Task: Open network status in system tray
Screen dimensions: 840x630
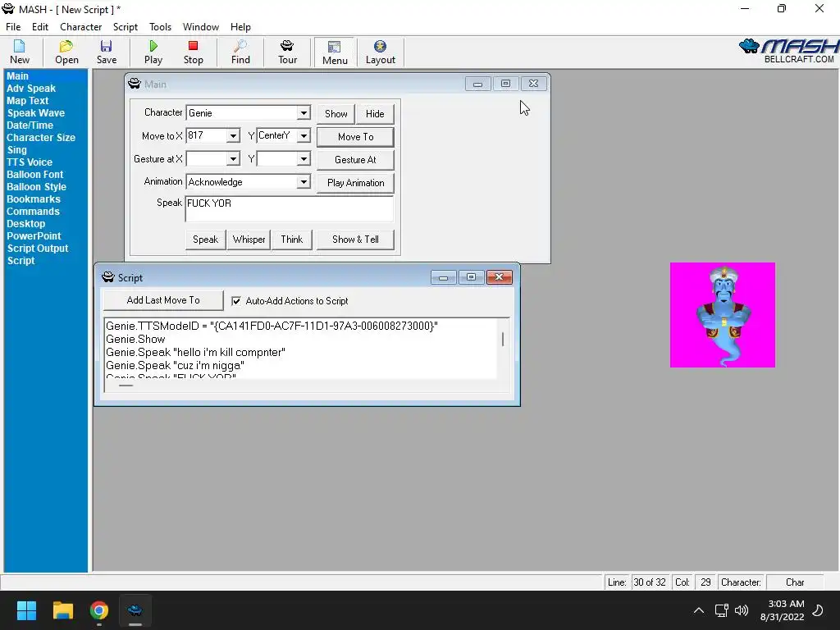Action: (721, 610)
